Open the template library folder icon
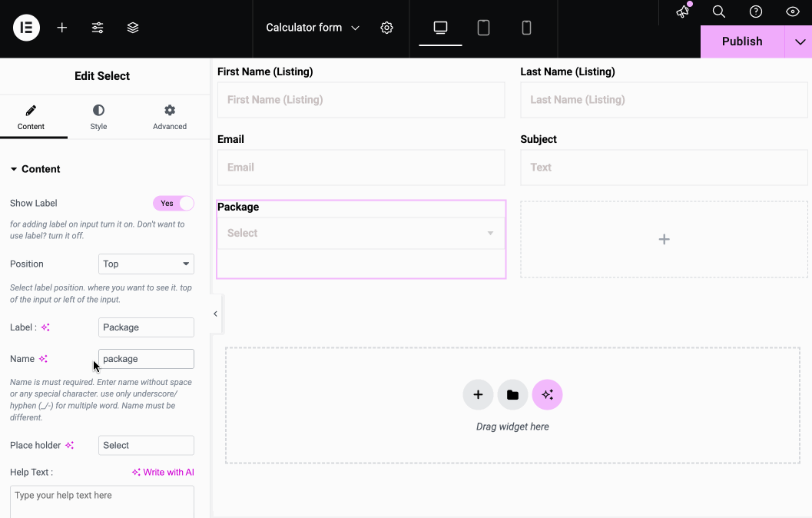The width and height of the screenshot is (812, 518). click(512, 394)
